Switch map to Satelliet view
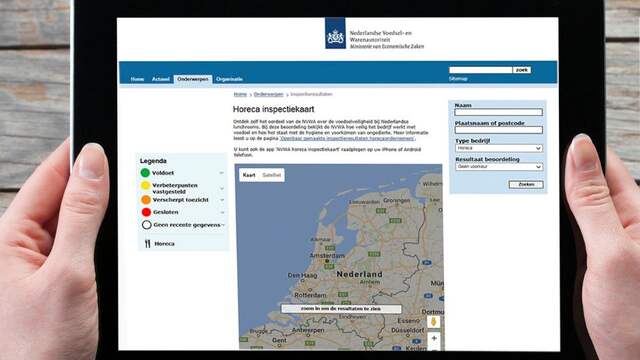Viewport: 640px width, 360px height. pos(271,175)
